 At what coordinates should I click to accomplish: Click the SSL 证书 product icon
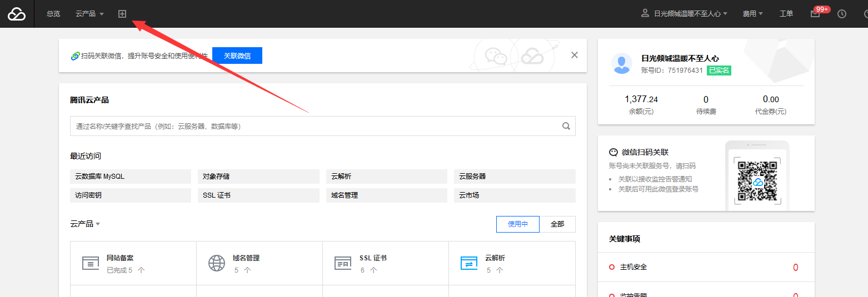(x=343, y=263)
